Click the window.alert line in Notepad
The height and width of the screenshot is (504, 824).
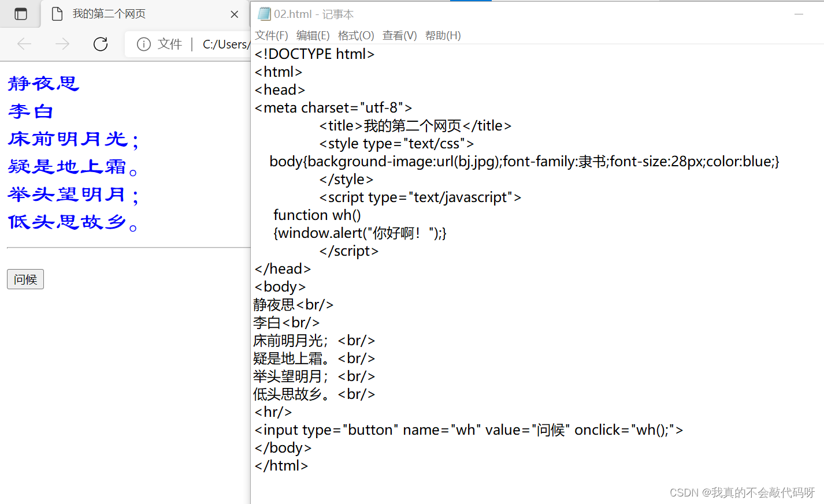pyautogui.click(x=360, y=233)
